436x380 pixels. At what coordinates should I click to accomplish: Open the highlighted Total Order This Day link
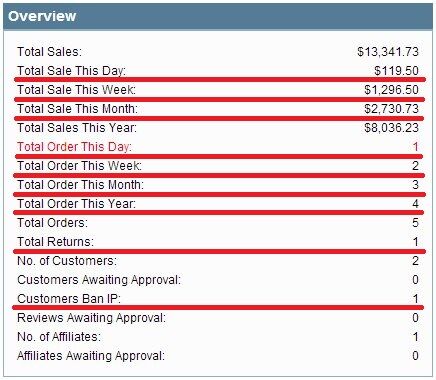click(x=74, y=147)
